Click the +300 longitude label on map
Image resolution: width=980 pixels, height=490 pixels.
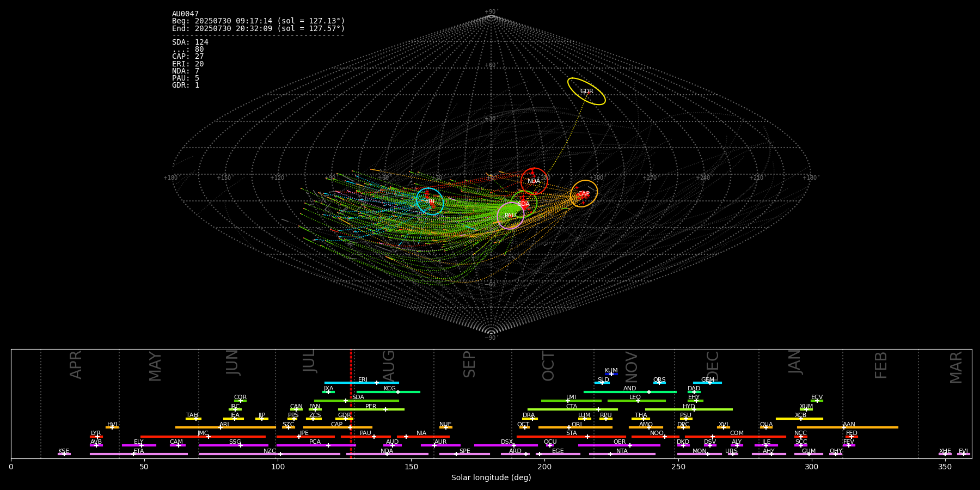tap(597, 178)
